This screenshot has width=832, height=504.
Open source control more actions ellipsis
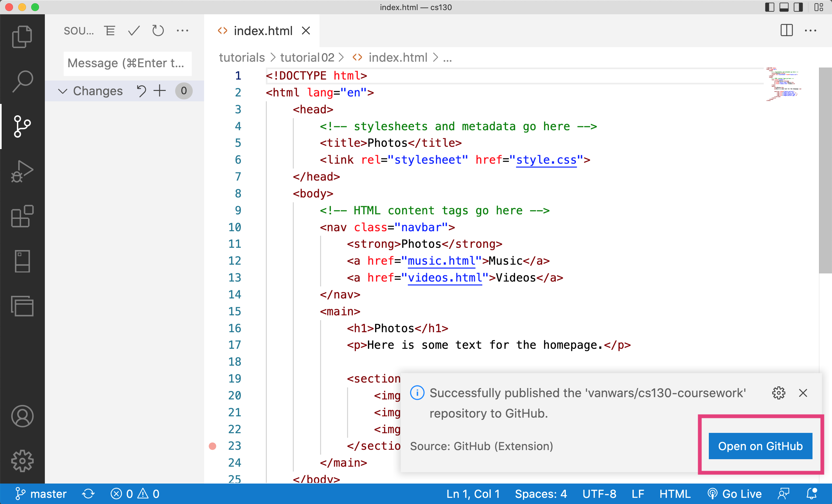tap(183, 31)
